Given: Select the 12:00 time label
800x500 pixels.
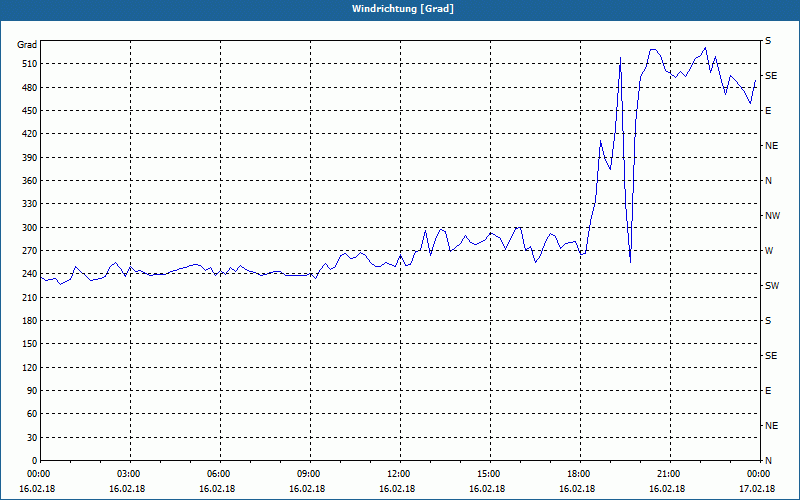Looking at the screenshot, I should (x=400, y=474).
